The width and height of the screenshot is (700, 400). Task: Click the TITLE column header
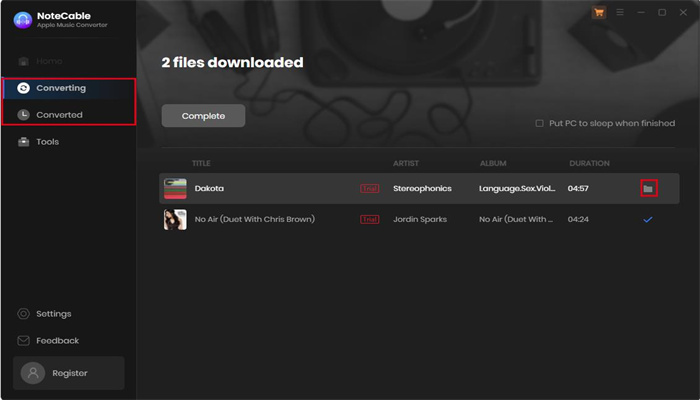click(x=201, y=163)
